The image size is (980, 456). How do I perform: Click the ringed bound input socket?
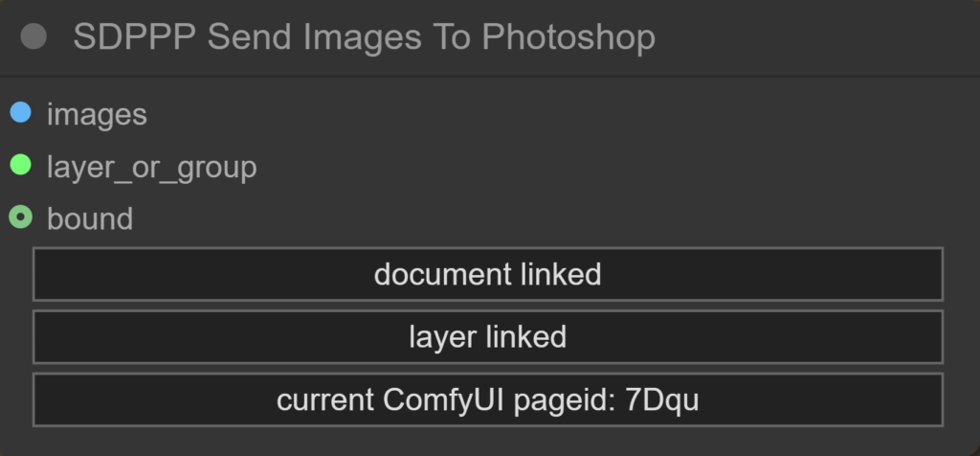[20, 217]
